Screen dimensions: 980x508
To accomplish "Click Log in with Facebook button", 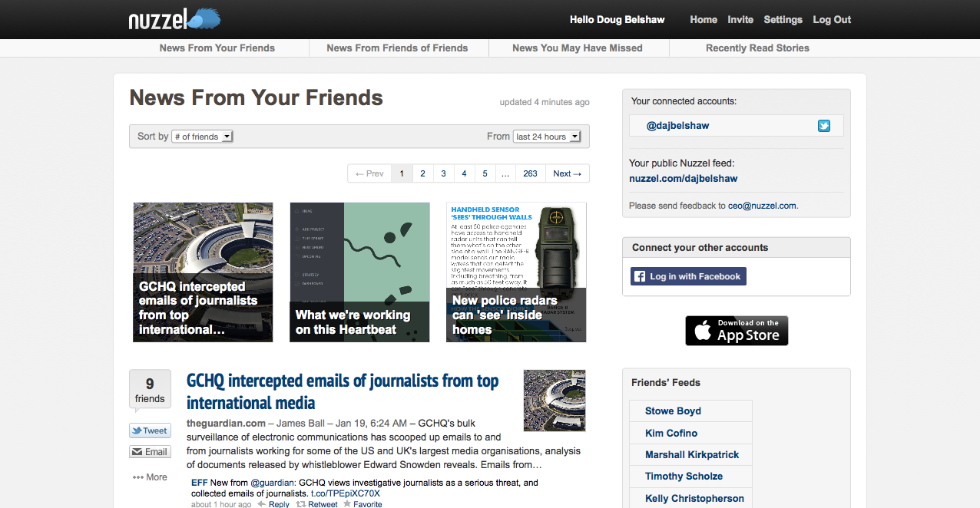I will 688,276.
